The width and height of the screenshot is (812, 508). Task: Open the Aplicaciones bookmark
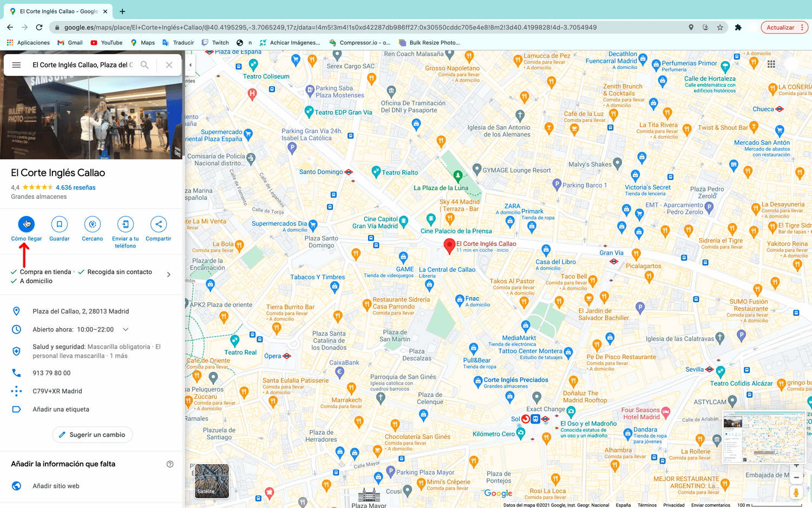(28, 43)
